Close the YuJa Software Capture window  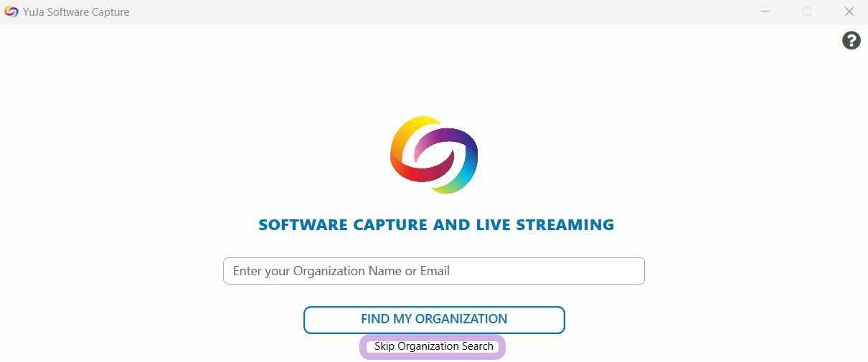click(849, 12)
